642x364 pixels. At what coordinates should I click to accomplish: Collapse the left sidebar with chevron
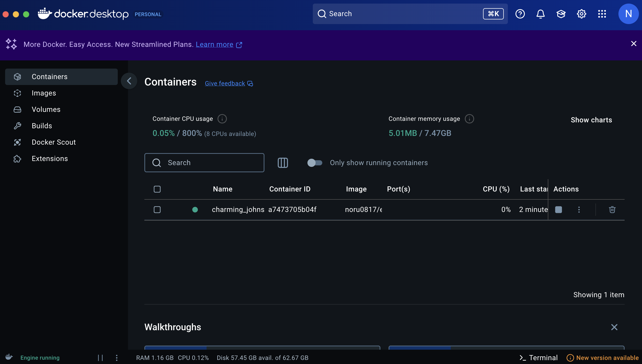point(129,81)
